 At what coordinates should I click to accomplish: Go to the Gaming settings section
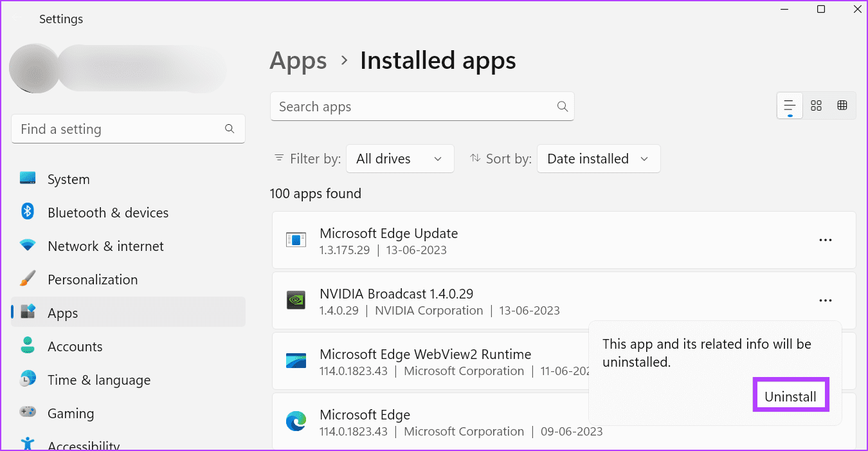point(129,414)
